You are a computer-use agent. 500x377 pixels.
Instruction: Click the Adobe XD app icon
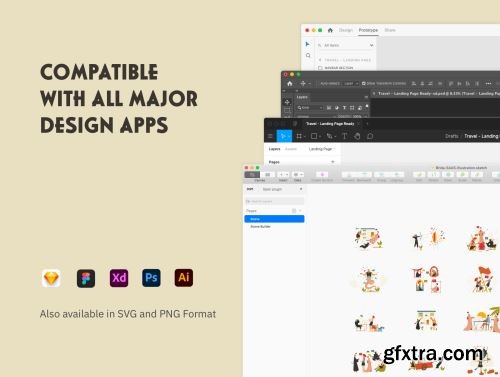pyautogui.click(x=119, y=278)
